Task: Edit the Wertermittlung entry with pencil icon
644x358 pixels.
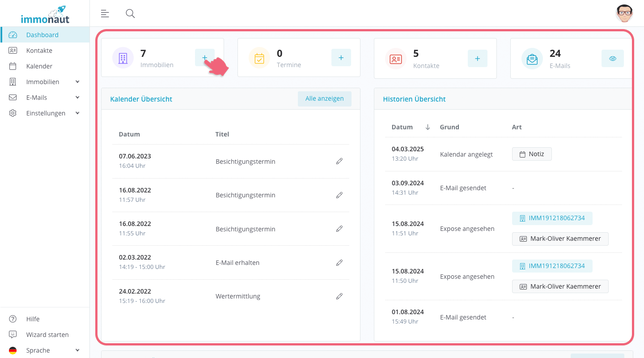Action: (x=339, y=296)
